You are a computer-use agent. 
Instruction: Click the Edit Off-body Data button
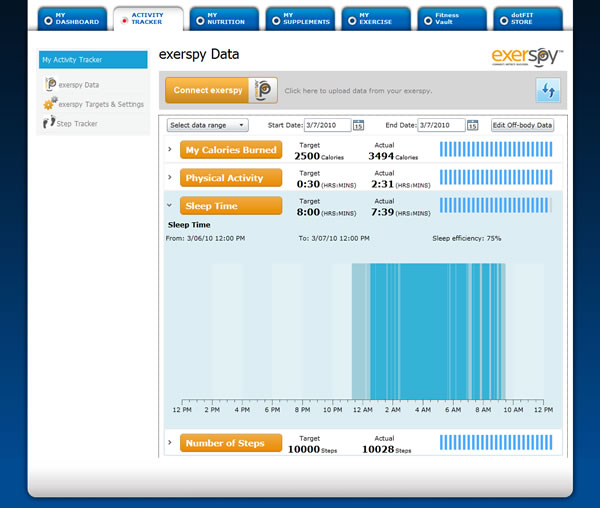[x=521, y=126]
